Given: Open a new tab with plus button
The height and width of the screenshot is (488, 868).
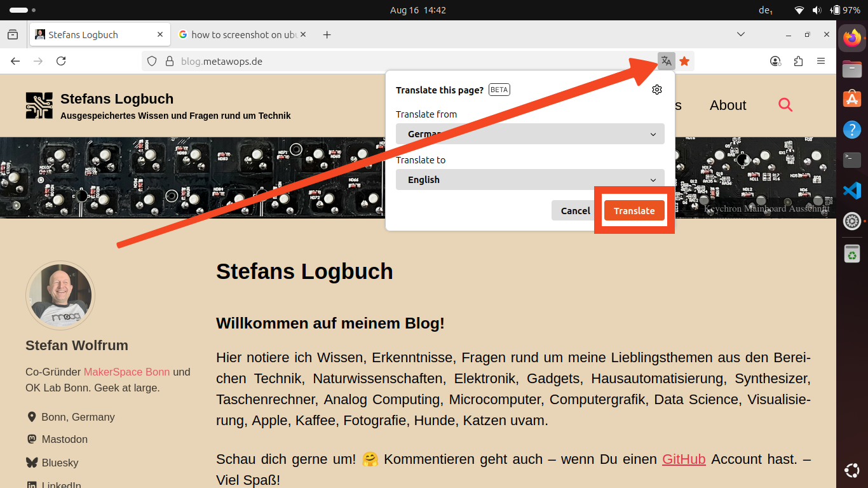Looking at the screenshot, I should [327, 34].
